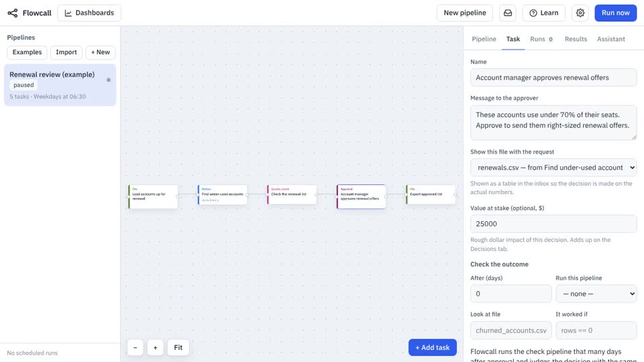Viewport: 644px width, 362px height.
Task: Switch to the Task tab
Action: point(513,39)
